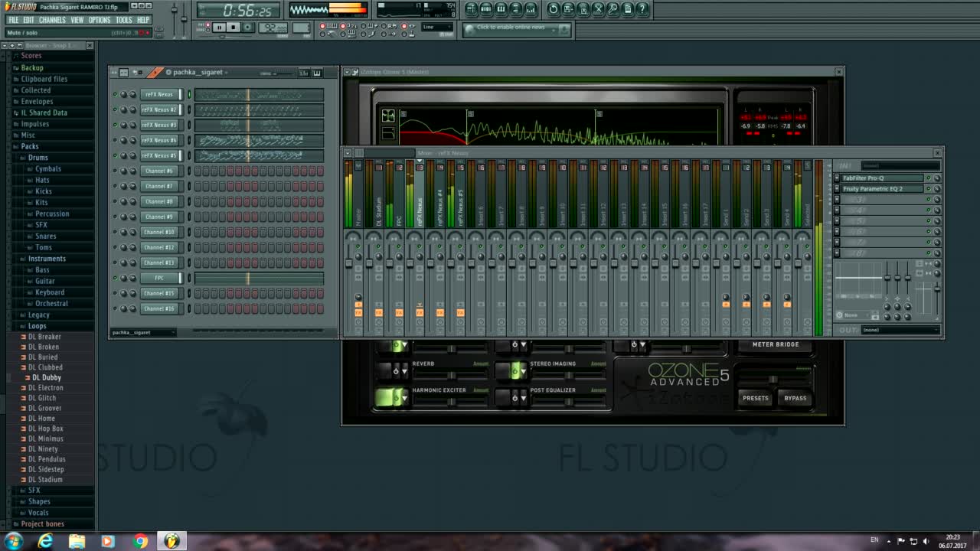The image size is (980, 551).
Task: Show the Browser view toolbar icon
Action: pyautogui.click(x=516, y=9)
